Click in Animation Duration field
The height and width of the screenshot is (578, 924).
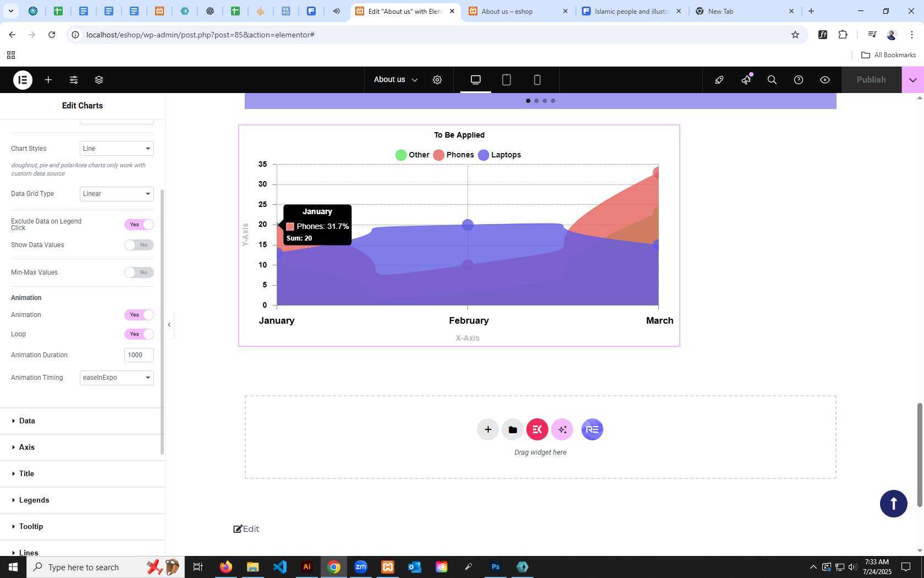click(139, 355)
